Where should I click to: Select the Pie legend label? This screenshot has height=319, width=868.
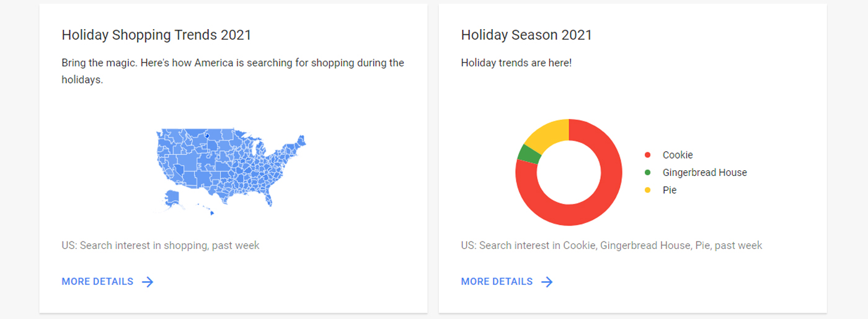[670, 190]
